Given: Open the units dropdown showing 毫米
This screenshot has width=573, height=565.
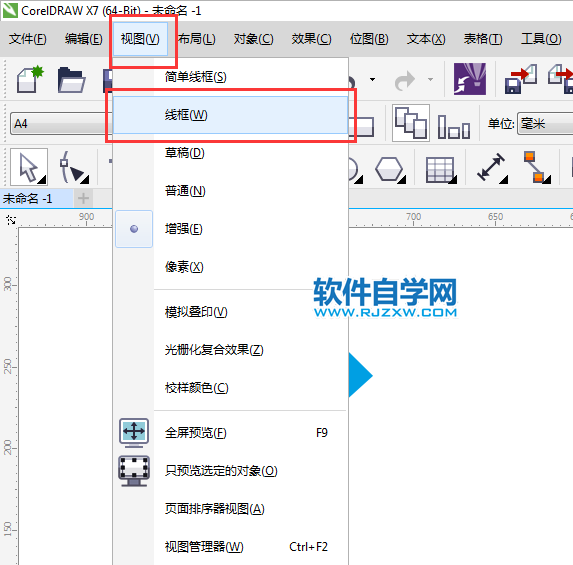Looking at the screenshot, I should (x=545, y=124).
